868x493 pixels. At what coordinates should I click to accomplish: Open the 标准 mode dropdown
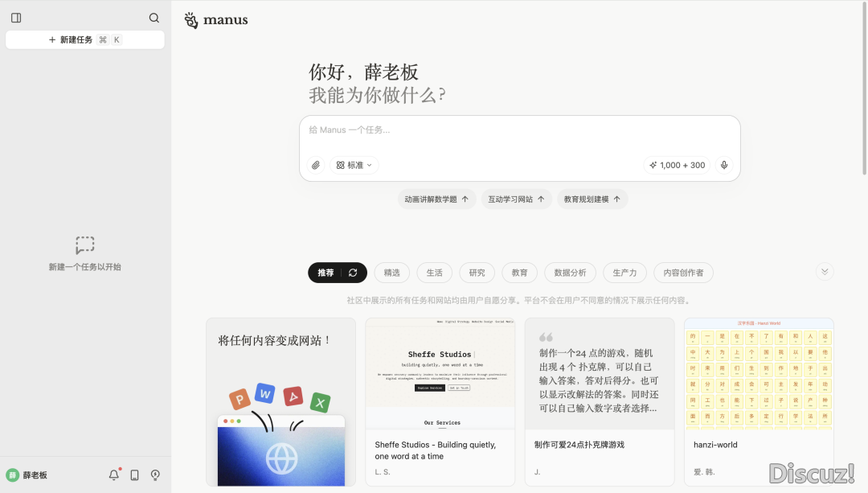(x=354, y=165)
